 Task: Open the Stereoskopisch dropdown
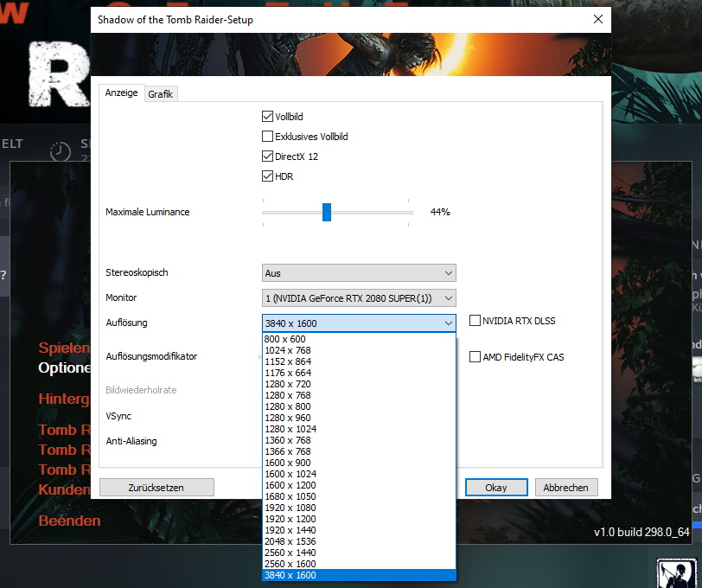[359, 272]
